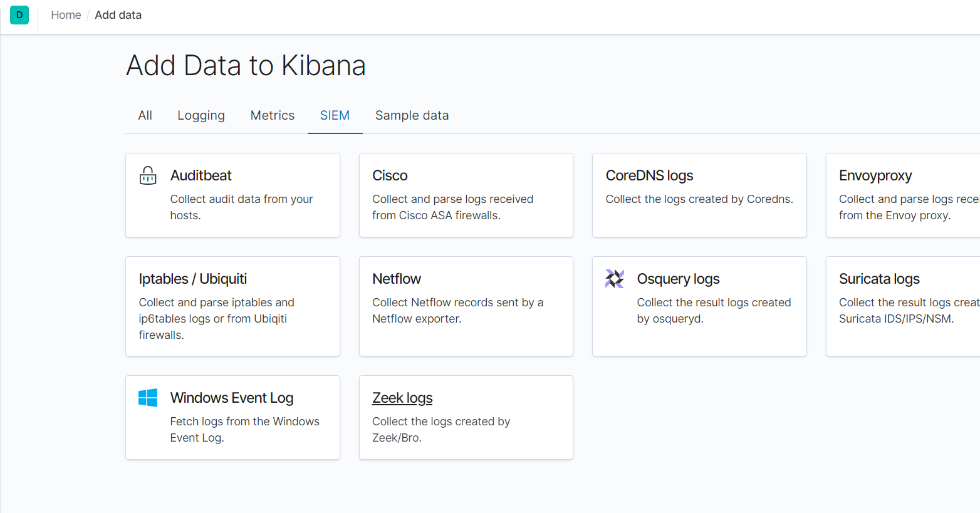Click the Windows Event Log title
Screen dimensions: 980x513
(x=232, y=398)
